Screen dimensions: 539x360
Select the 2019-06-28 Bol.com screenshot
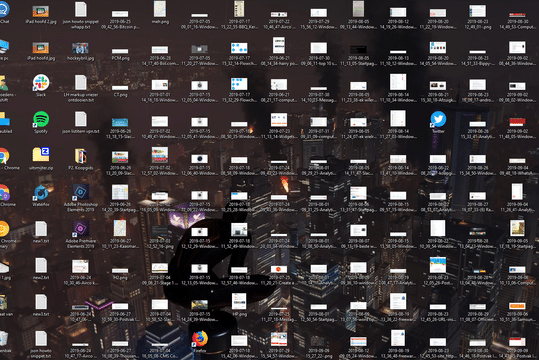pyautogui.click(x=160, y=55)
